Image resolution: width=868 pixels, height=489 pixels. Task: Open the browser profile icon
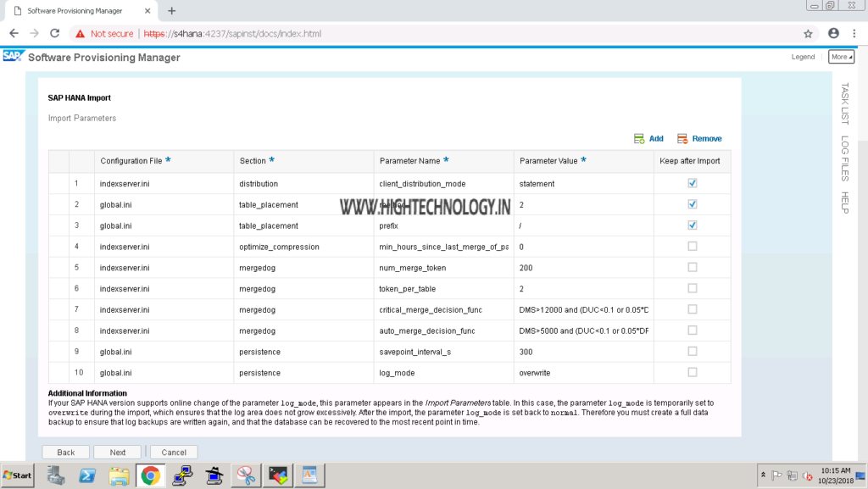833,33
